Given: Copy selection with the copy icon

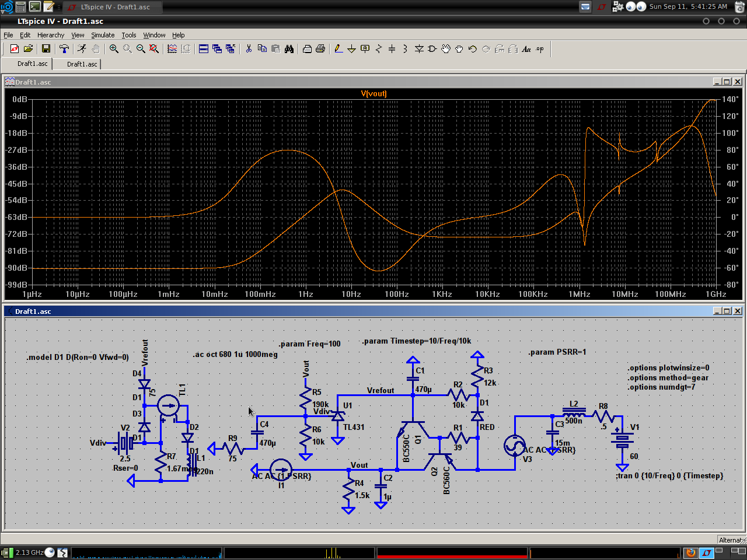Looking at the screenshot, I should point(262,49).
